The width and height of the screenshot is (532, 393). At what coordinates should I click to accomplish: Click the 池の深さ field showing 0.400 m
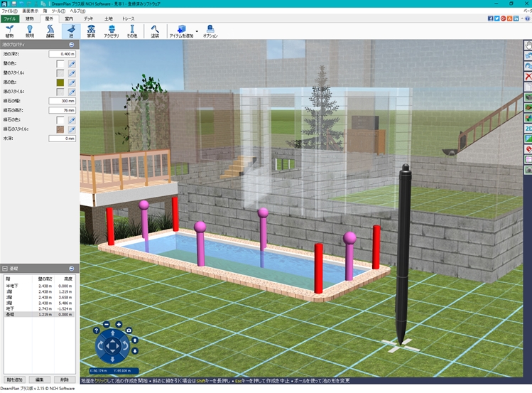point(62,54)
